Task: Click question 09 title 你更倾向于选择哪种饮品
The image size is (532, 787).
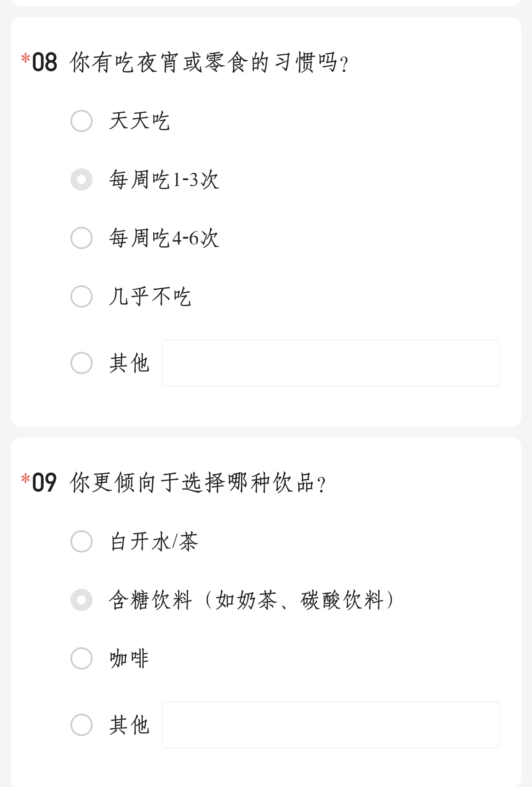Action: coord(198,482)
